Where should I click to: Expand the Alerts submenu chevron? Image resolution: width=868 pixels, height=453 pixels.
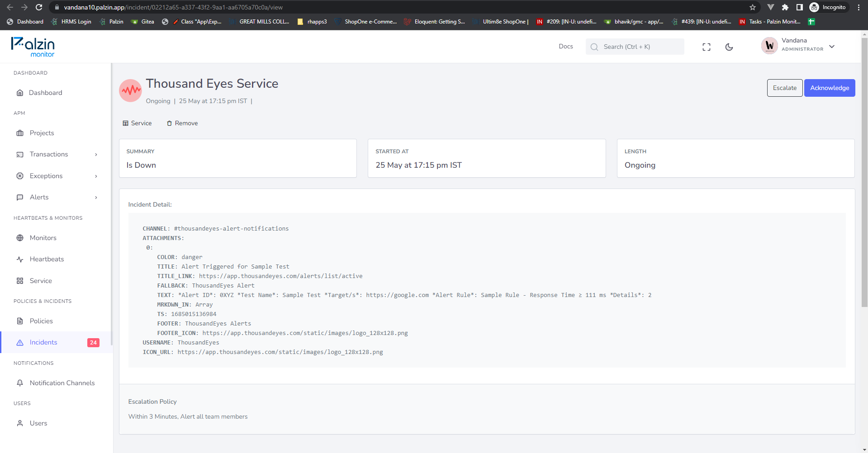[96, 198]
